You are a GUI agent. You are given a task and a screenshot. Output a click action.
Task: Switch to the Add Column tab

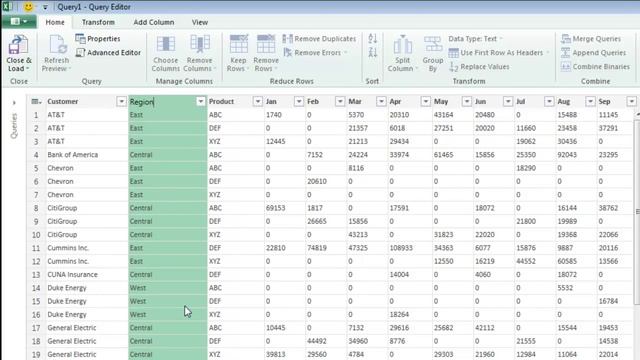click(153, 22)
